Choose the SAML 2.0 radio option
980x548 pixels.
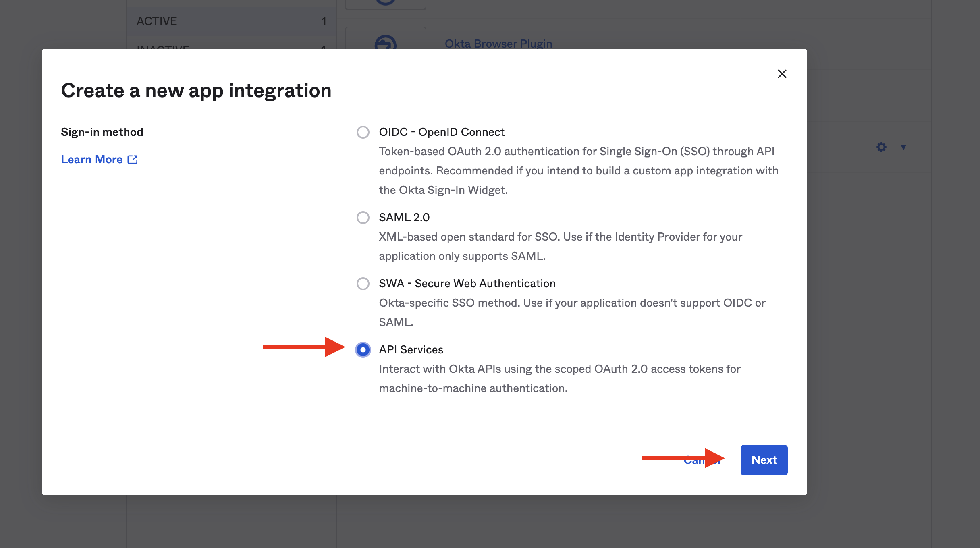pyautogui.click(x=363, y=218)
